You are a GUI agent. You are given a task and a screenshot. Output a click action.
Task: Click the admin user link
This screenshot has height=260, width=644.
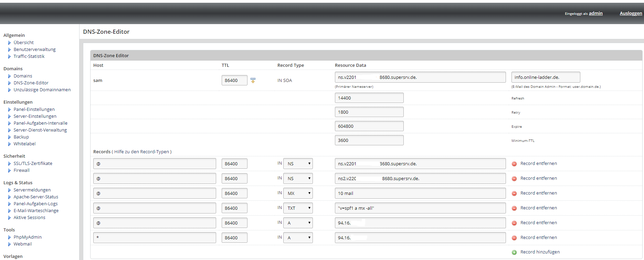pos(595,13)
